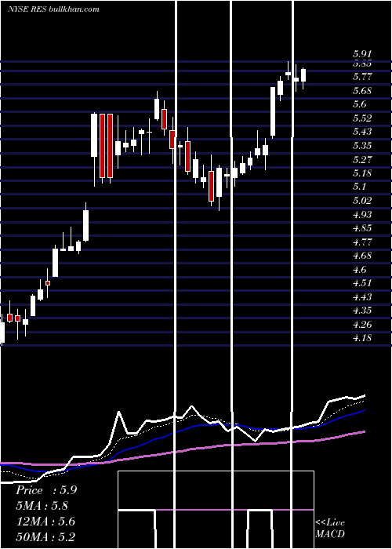
Task: Click the 5.35 price axis label
Action: [362, 146]
